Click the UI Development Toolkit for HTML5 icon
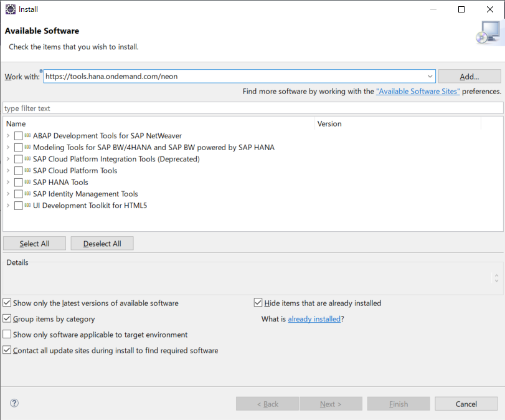 tap(27, 205)
